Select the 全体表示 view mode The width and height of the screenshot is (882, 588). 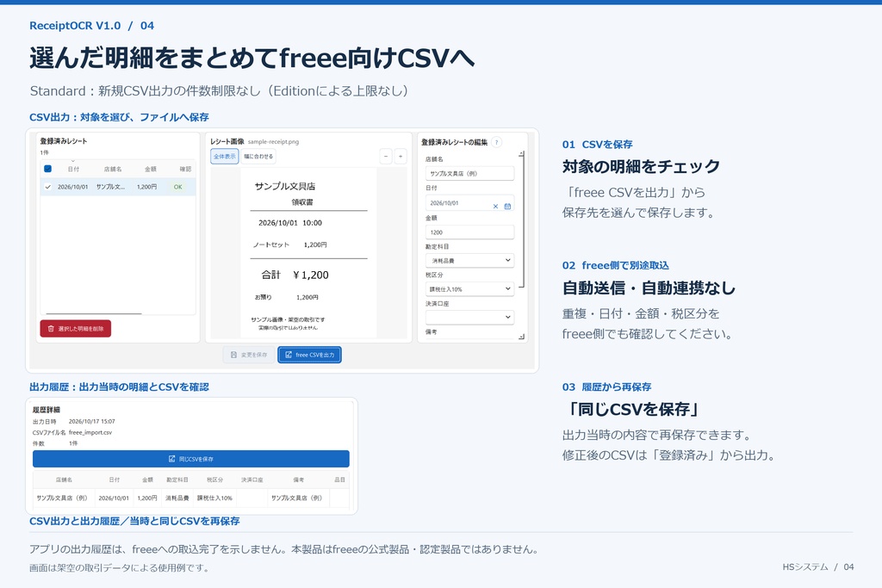pyautogui.click(x=225, y=157)
